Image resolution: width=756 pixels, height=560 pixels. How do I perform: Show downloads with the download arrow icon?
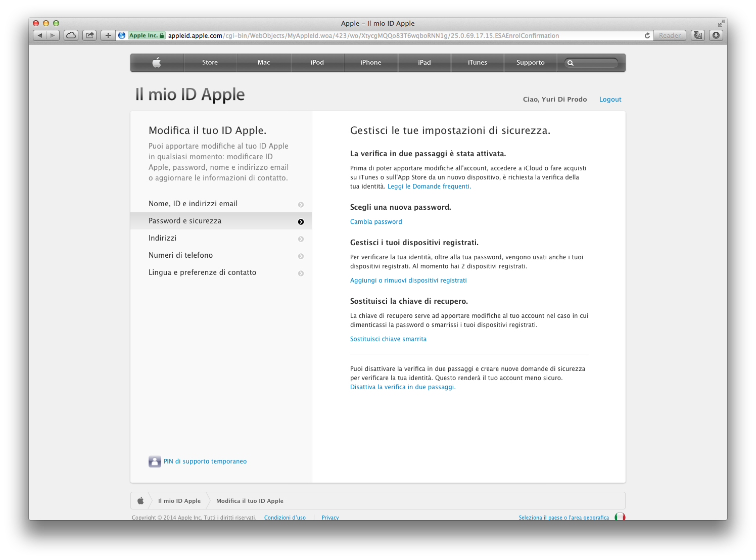[x=716, y=35]
